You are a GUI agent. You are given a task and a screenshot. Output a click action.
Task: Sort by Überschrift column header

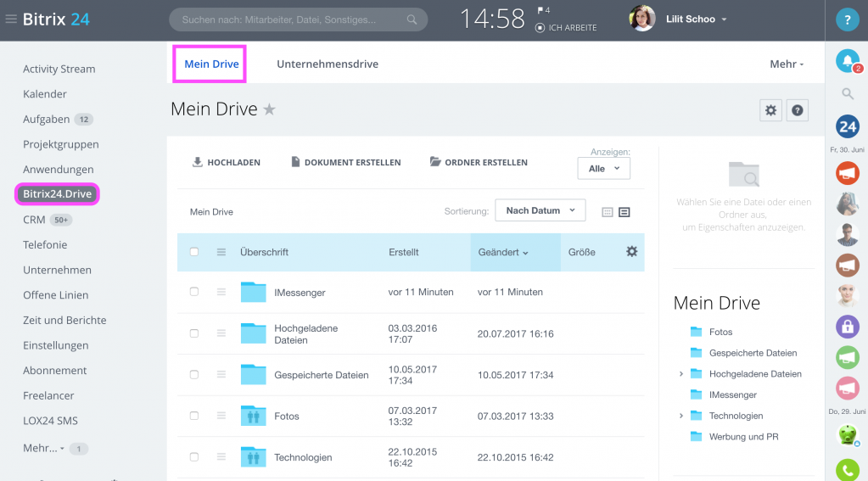coord(264,252)
